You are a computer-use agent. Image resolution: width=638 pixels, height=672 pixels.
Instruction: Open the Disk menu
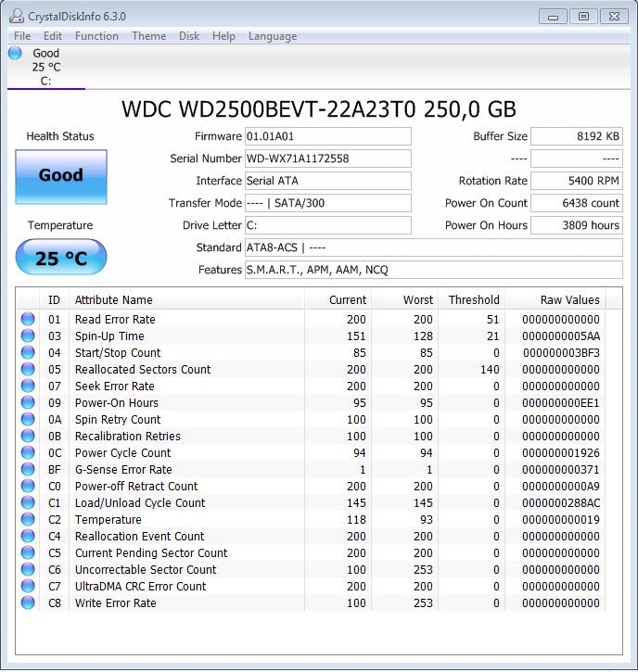click(x=189, y=36)
